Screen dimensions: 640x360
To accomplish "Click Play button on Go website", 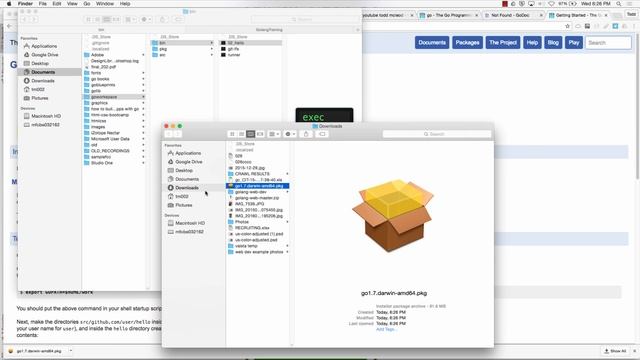I will coord(574,42).
